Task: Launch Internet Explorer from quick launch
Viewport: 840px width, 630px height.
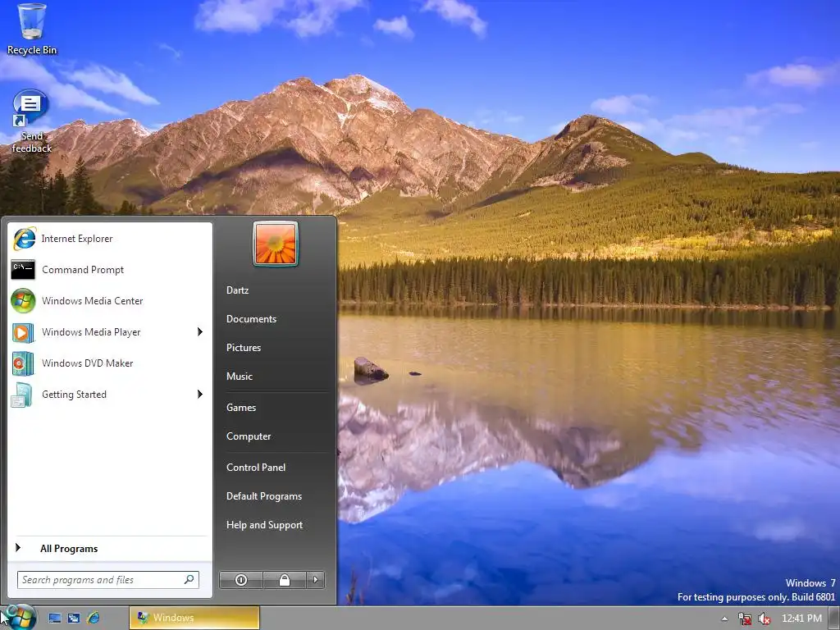Action: (93, 619)
